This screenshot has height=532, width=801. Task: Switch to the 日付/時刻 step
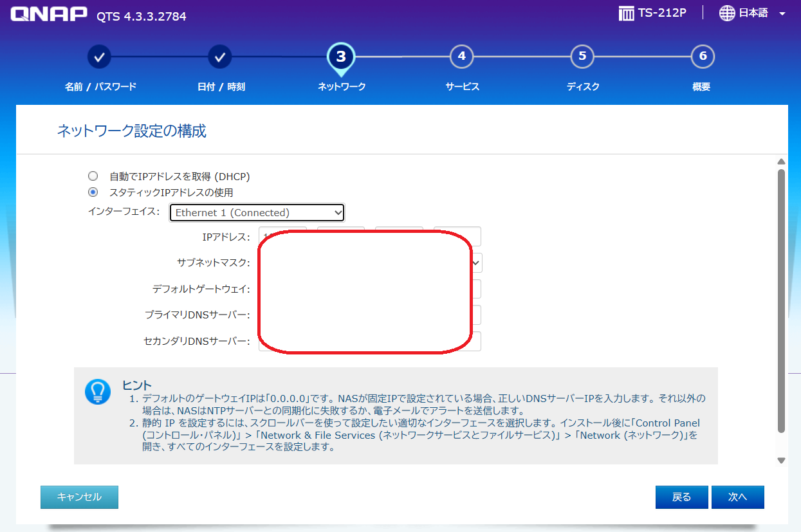click(x=220, y=57)
